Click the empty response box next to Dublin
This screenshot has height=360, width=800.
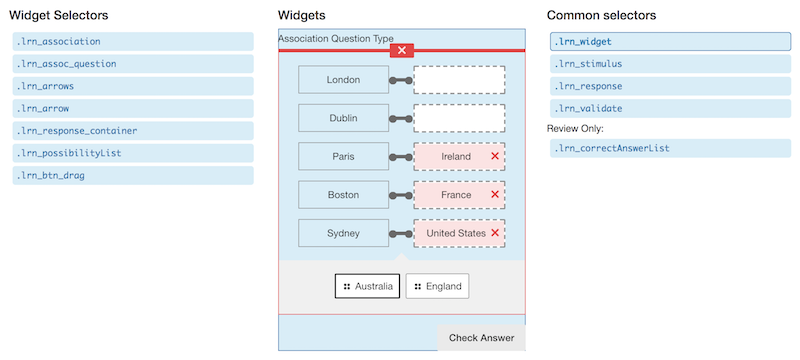click(459, 118)
